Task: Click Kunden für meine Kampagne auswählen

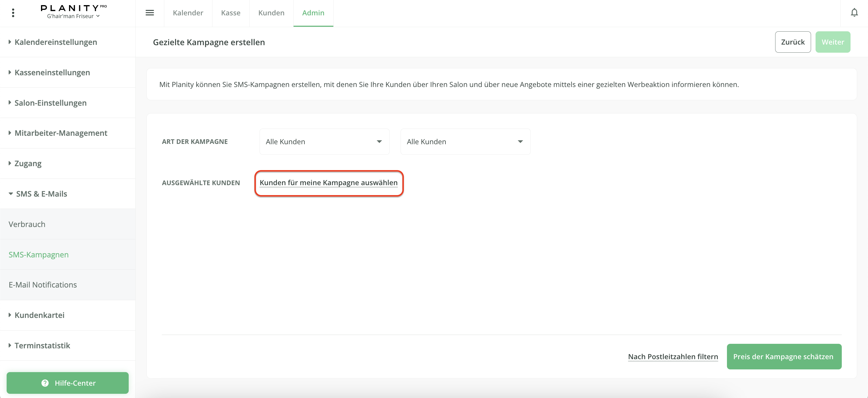Action: [x=329, y=182]
